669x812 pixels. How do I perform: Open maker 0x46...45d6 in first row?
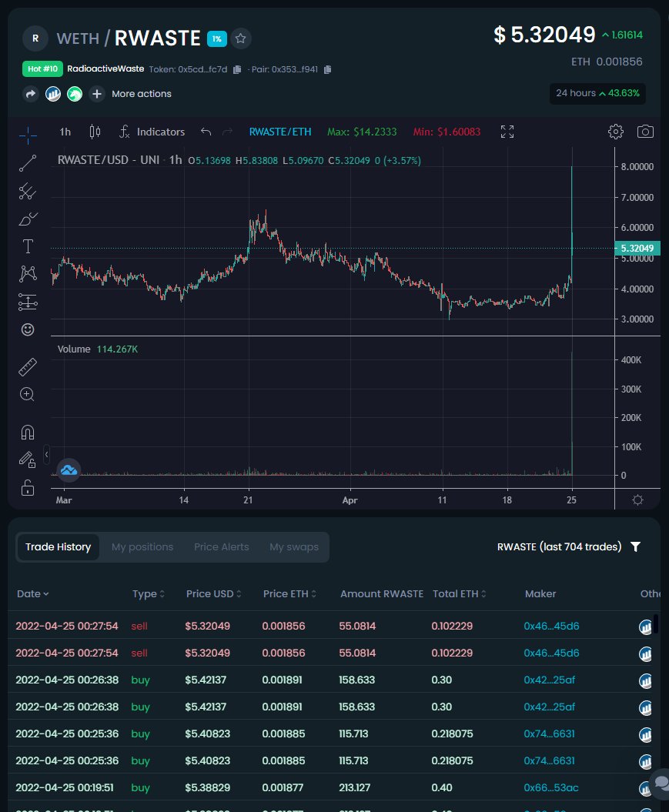[551, 626]
